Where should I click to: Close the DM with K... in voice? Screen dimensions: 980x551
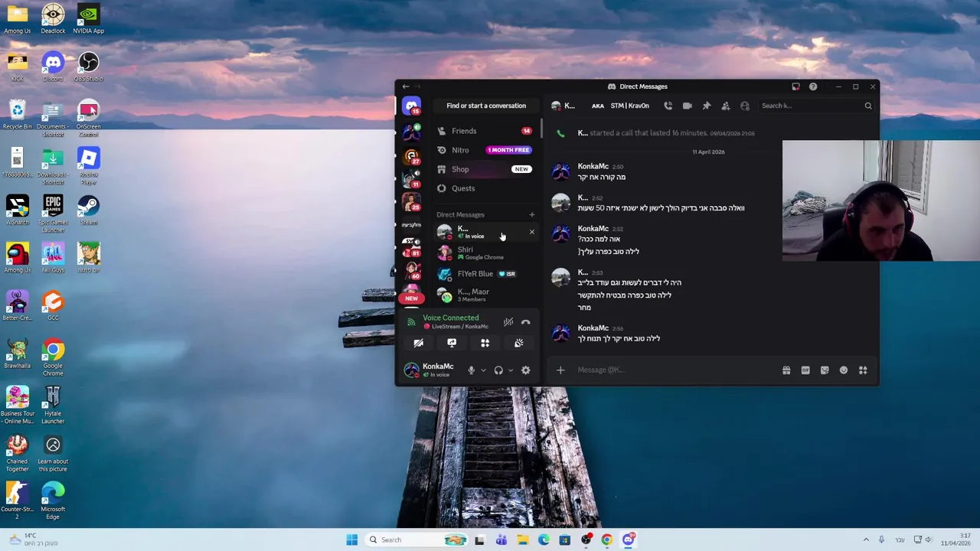click(531, 232)
